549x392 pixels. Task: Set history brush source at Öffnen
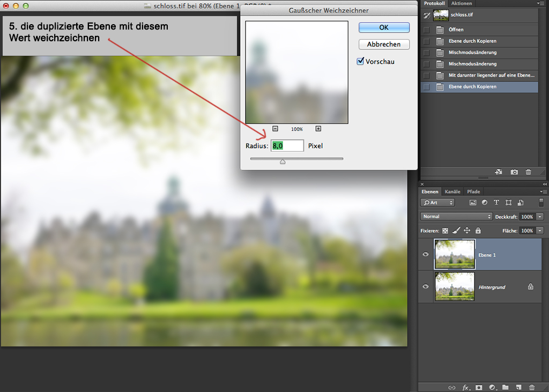(x=426, y=30)
